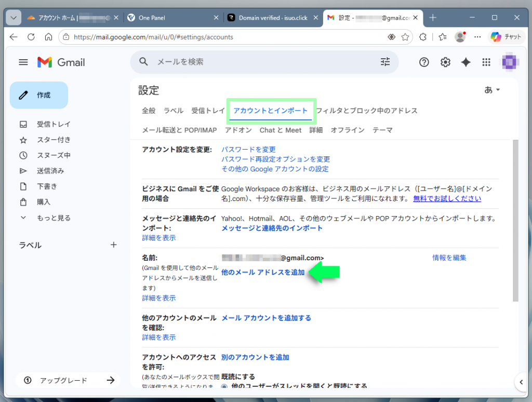Click the Gemini sparkle icon
The height and width of the screenshot is (402, 532).
(466, 62)
